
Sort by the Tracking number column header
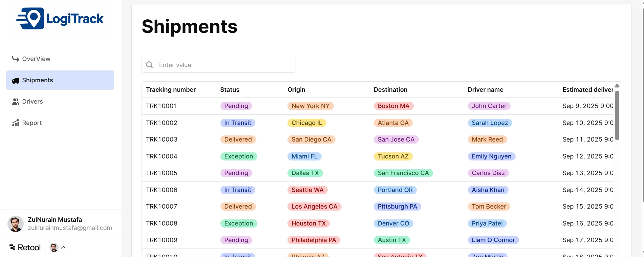point(171,90)
